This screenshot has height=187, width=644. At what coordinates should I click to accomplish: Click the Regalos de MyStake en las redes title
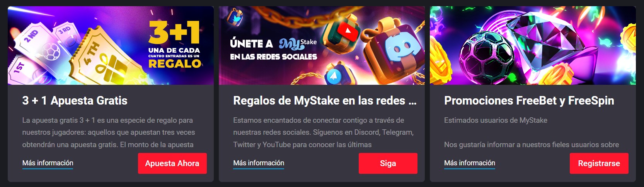pyautogui.click(x=325, y=101)
